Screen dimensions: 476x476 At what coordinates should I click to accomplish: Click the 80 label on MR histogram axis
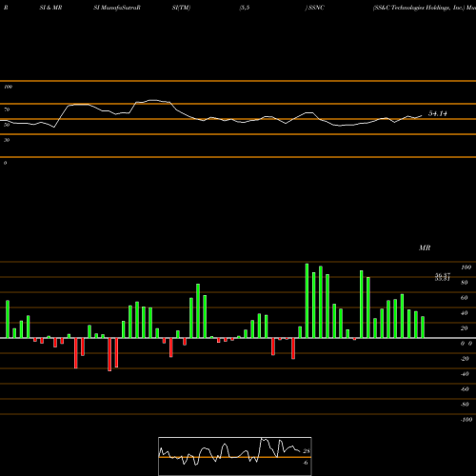click(465, 283)
